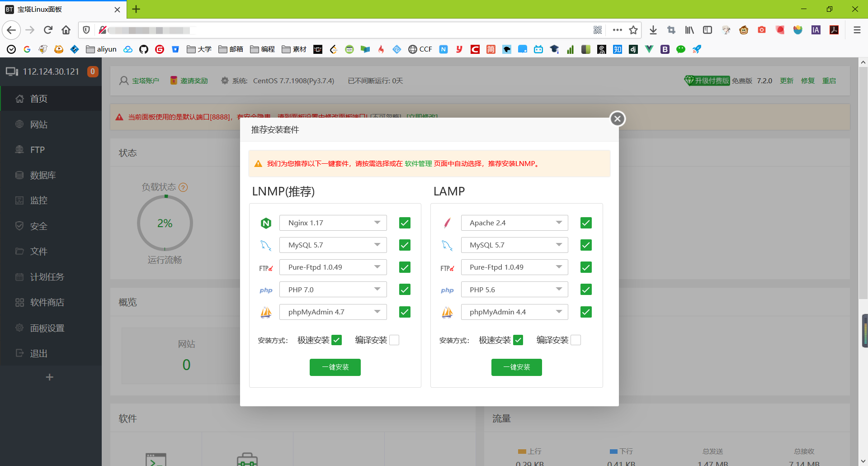Open LNMP MySQL 5.7 version dropdown
The width and height of the screenshot is (868, 466).
coord(333,245)
